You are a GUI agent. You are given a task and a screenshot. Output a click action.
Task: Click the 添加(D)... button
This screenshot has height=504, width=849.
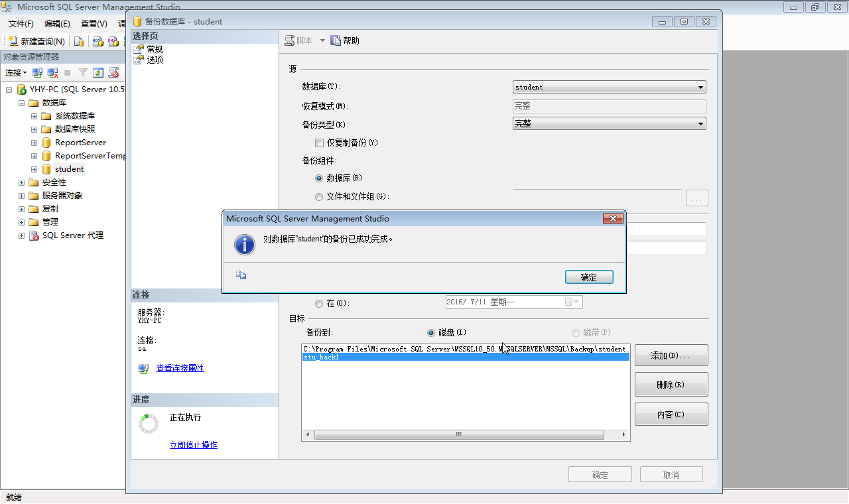[x=671, y=355]
